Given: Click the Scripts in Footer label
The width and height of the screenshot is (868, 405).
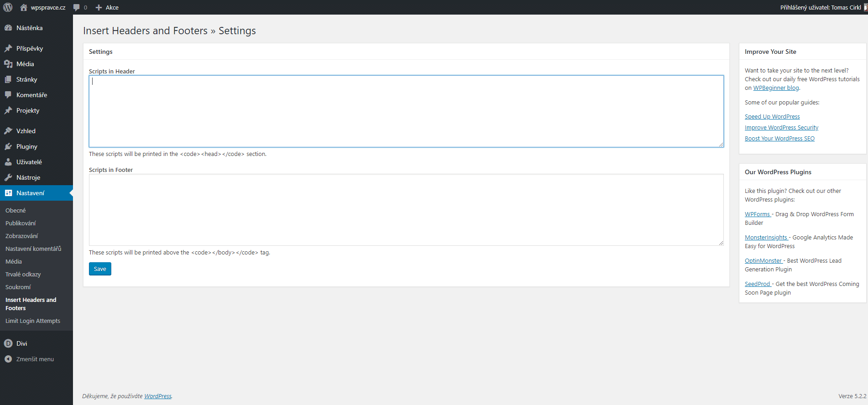Looking at the screenshot, I should 111,170.
